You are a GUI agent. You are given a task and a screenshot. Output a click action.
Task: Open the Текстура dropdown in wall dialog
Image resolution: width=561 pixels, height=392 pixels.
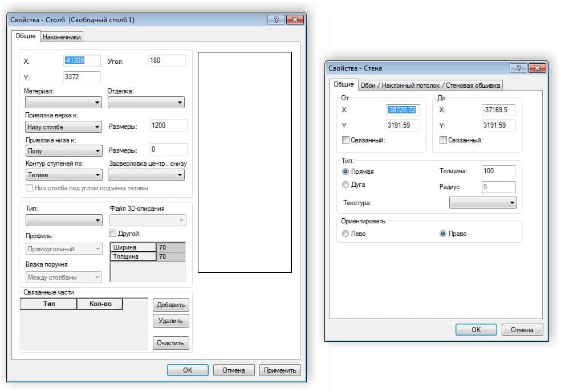point(482,203)
